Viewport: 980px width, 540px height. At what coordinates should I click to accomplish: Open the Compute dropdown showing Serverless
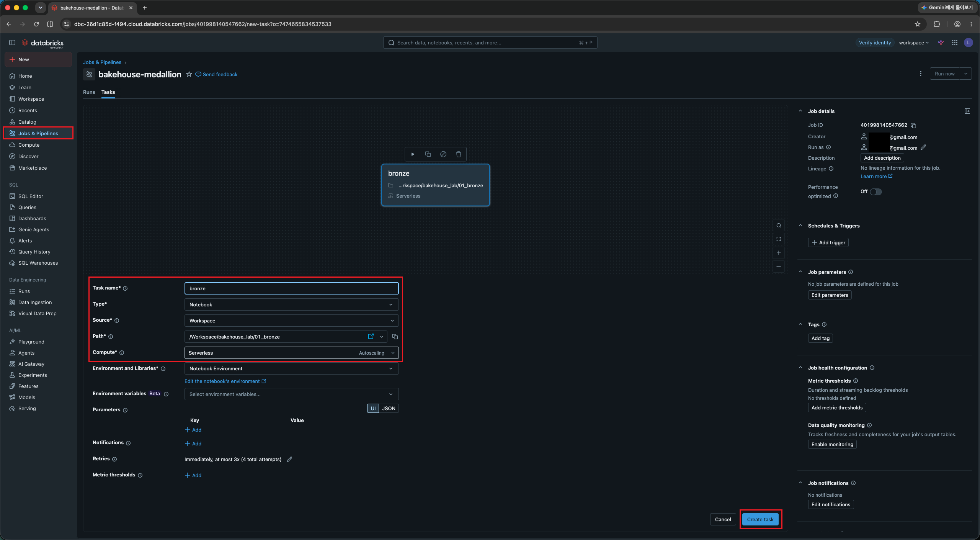point(291,353)
